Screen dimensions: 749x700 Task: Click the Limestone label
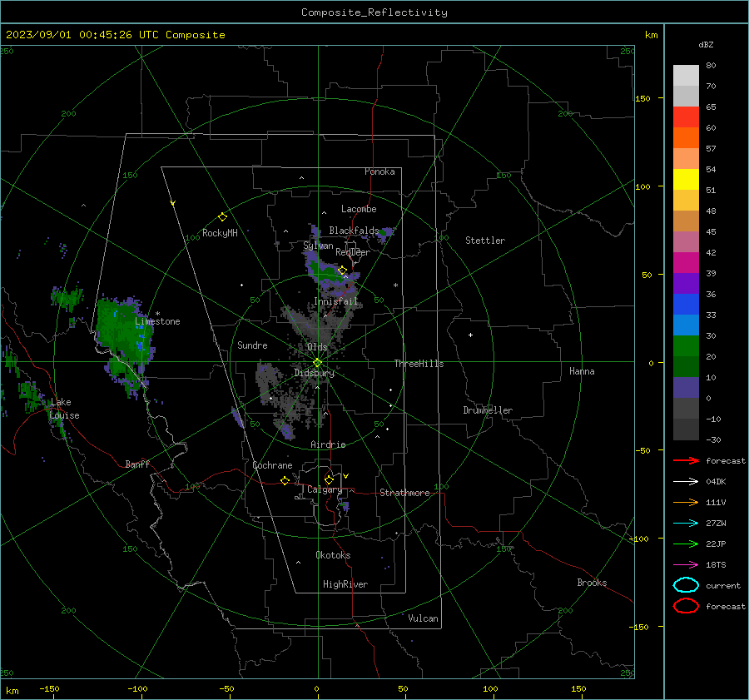click(x=157, y=321)
